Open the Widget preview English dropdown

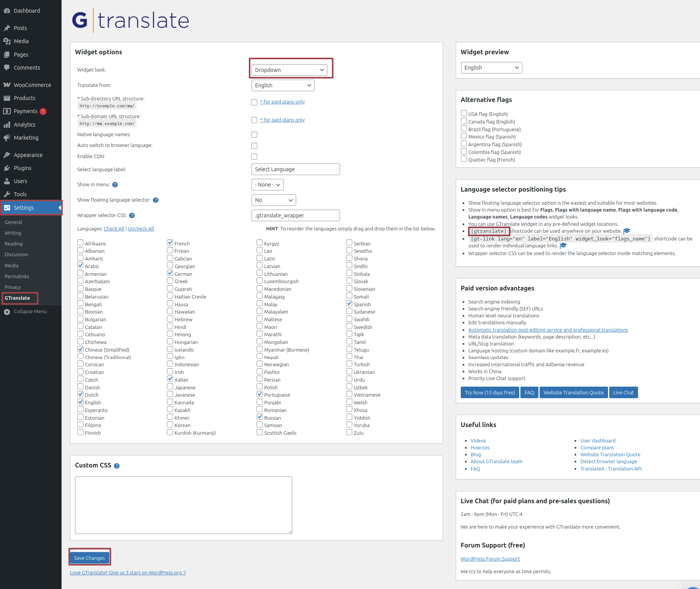pyautogui.click(x=492, y=68)
